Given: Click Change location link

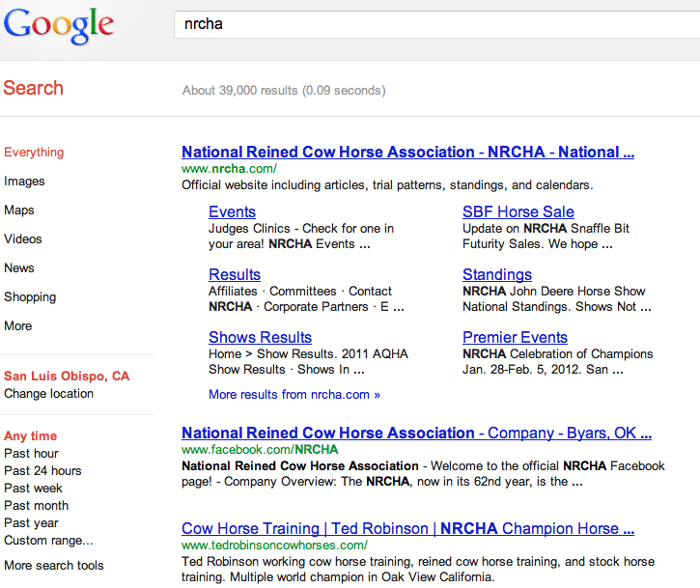Looking at the screenshot, I should click(x=48, y=394).
